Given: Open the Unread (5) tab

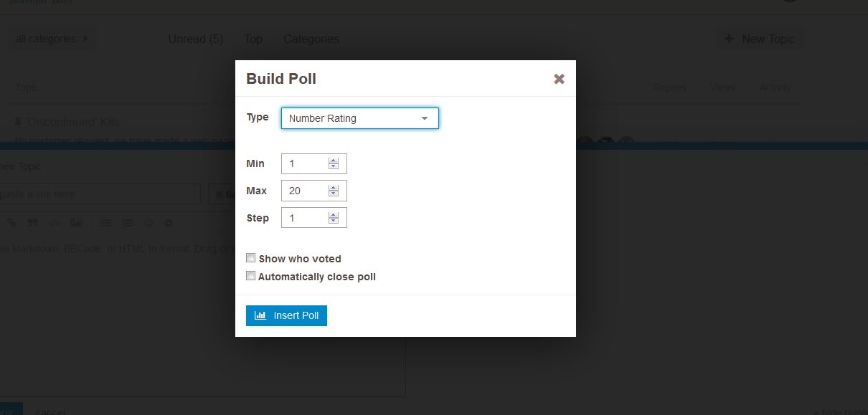Looking at the screenshot, I should (x=196, y=39).
